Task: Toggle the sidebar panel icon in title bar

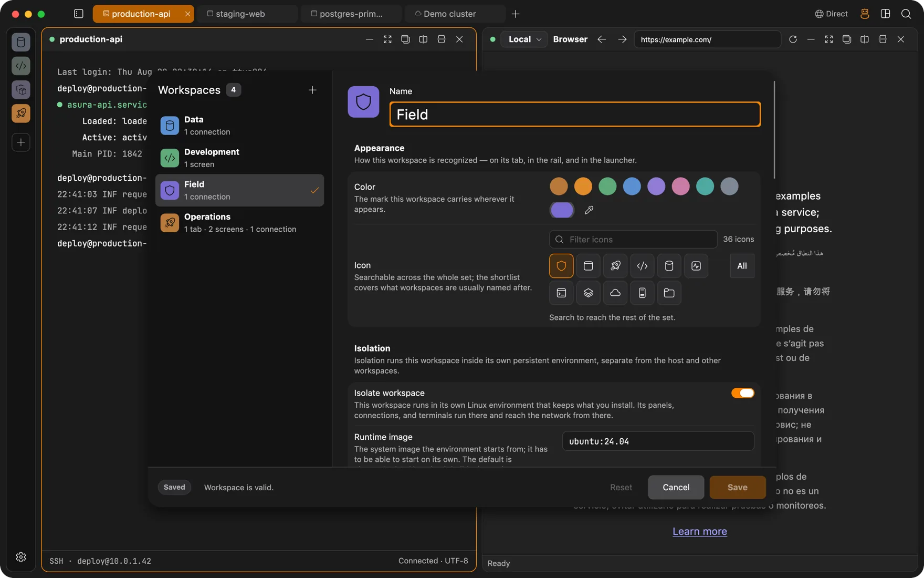Action: 79,14
